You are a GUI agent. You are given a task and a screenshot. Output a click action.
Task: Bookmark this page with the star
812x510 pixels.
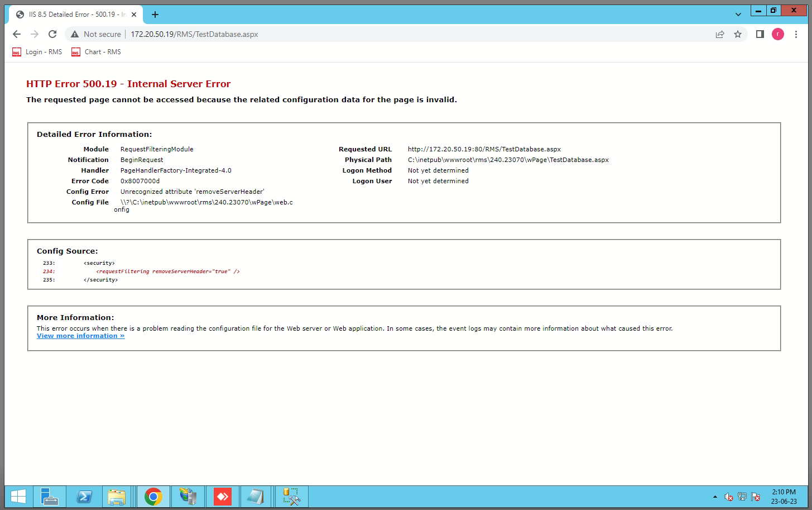click(738, 34)
